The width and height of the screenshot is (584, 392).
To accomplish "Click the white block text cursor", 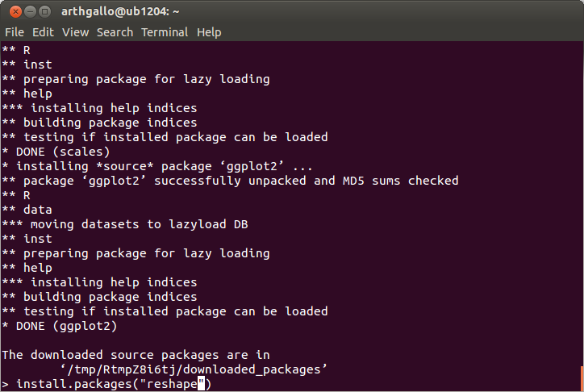I will click(x=201, y=384).
